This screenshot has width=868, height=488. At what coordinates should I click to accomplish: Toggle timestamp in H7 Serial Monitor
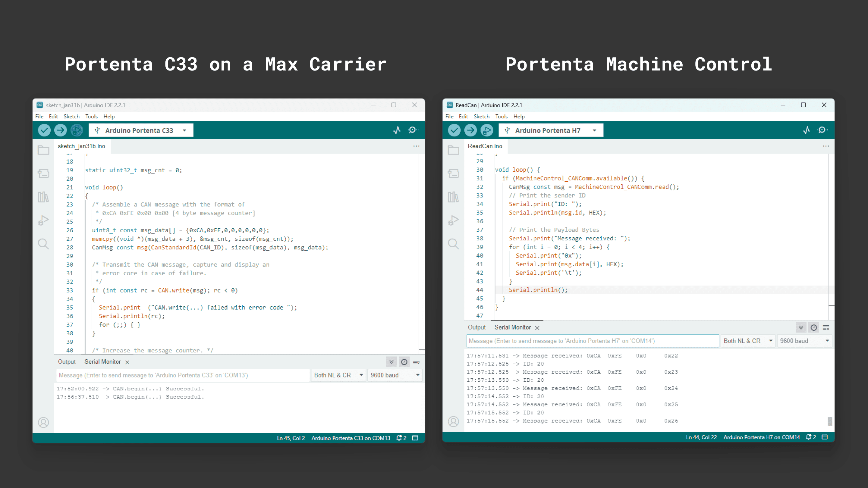click(x=814, y=328)
